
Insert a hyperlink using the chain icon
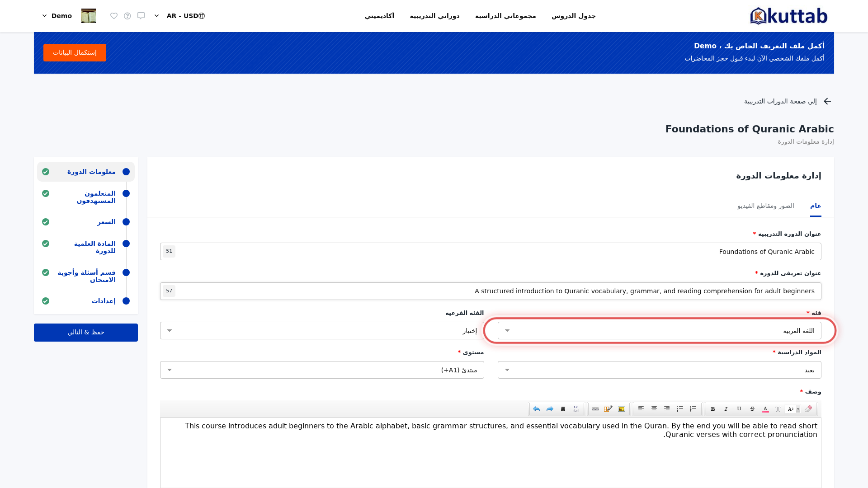[595, 409]
